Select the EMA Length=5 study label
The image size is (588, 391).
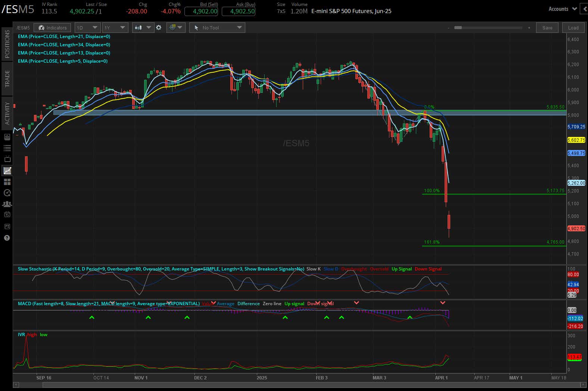coord(63,61)
